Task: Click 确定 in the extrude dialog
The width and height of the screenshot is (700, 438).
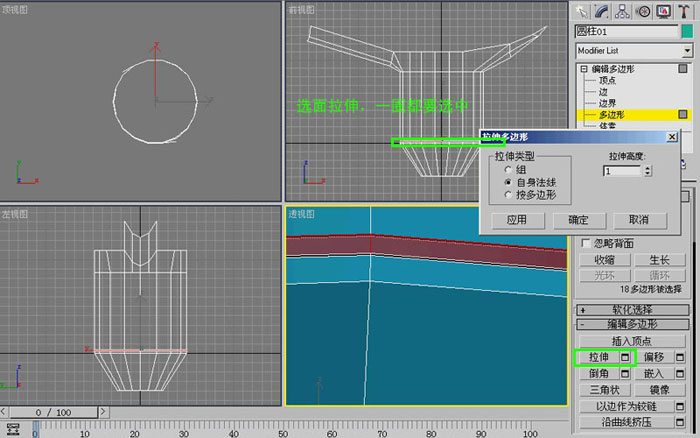Action: point(579,220)
